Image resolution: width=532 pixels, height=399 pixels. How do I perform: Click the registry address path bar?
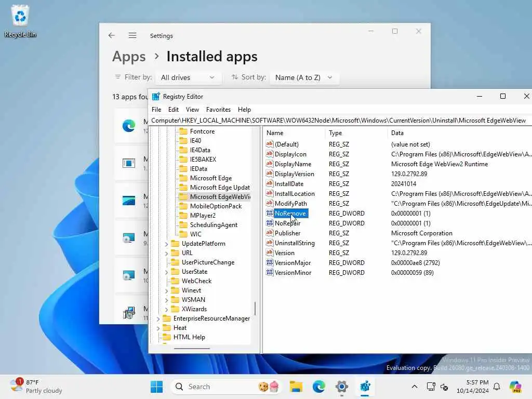click(340, 121)
